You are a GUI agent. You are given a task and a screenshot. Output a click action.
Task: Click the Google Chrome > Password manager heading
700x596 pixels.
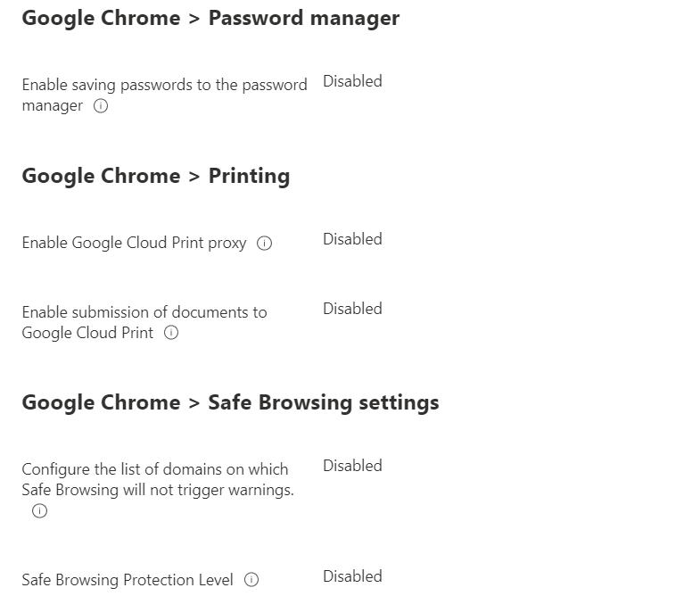pyautogui.click(x=210, y=19)
